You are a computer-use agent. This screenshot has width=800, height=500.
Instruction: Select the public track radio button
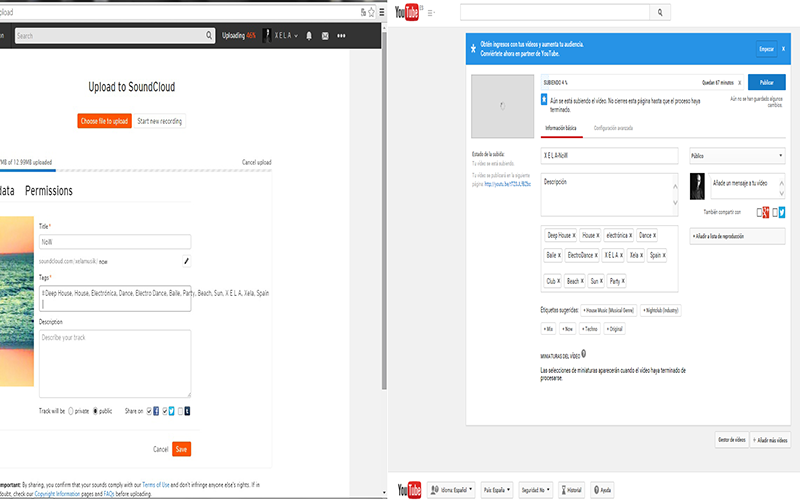coord(95,411)
